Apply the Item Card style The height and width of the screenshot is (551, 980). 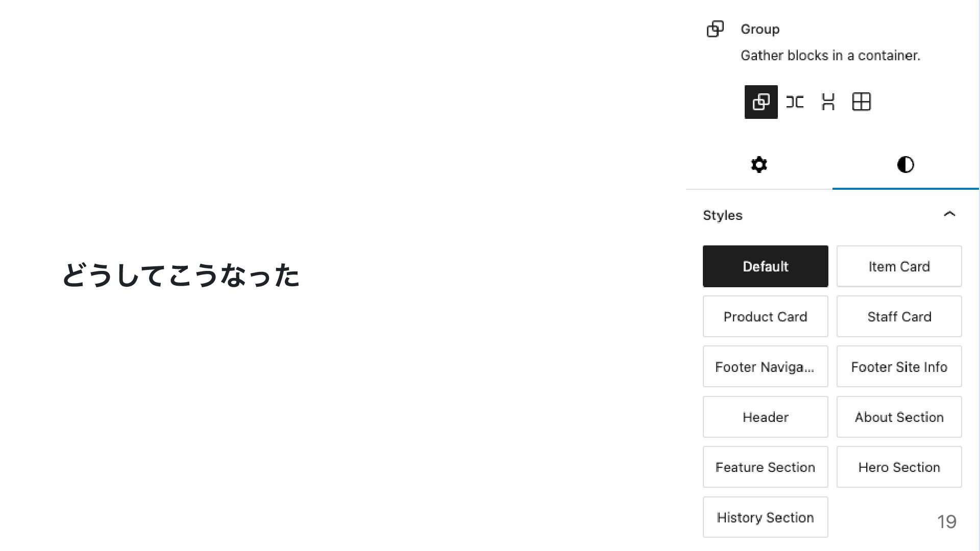[899, 266]
